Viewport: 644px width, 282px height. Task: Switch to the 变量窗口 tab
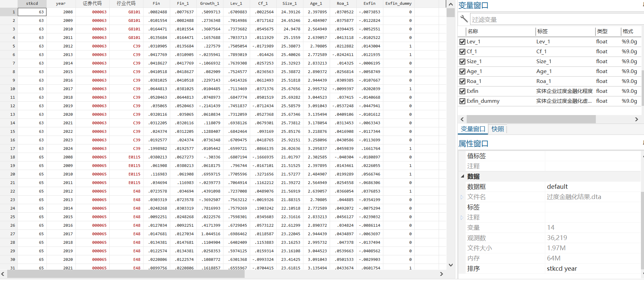point(473,129)
